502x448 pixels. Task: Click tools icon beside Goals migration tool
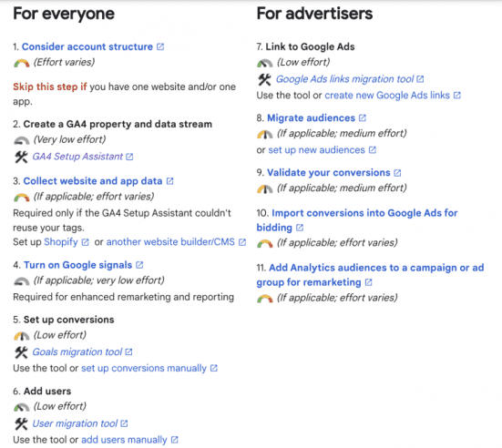point(22,352)
